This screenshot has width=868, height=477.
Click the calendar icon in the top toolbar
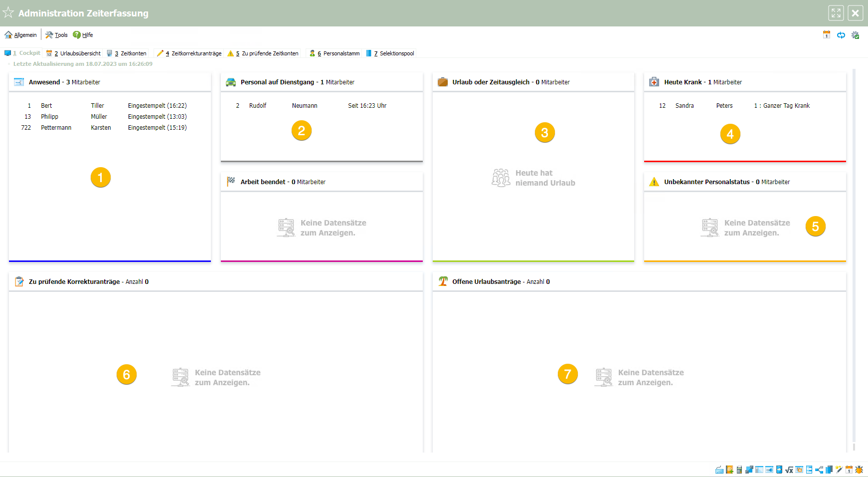(x=827, y=35)
